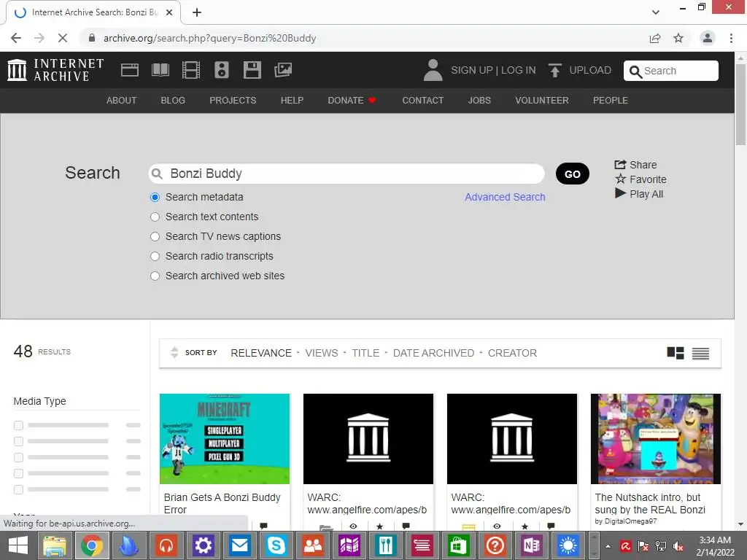
Task: Tick the fifth Media Type filter checkbox
Action: pyautogui.click(x=18, y=489)
